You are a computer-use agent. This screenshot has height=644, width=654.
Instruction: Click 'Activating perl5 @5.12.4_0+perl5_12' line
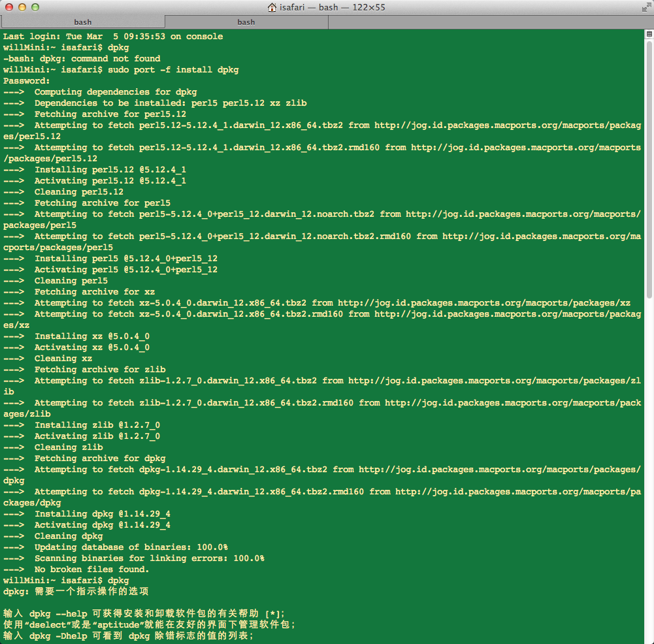[x=110, y=269]
